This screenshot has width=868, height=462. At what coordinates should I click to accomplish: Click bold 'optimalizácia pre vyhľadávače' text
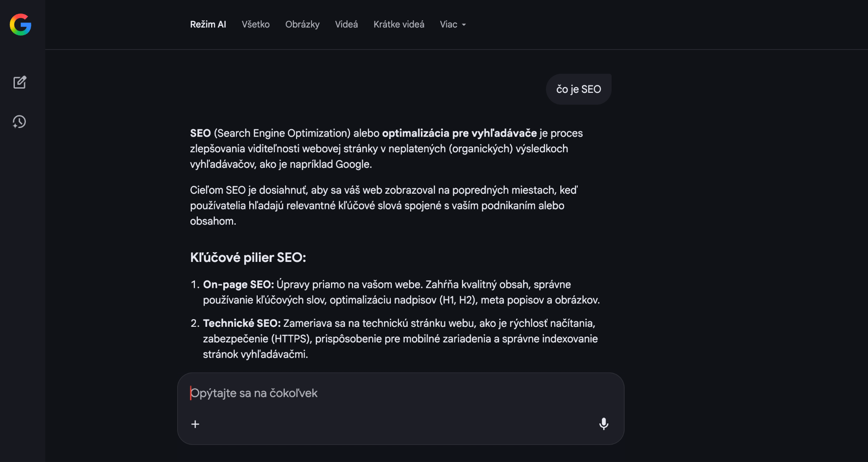point(459,133)
